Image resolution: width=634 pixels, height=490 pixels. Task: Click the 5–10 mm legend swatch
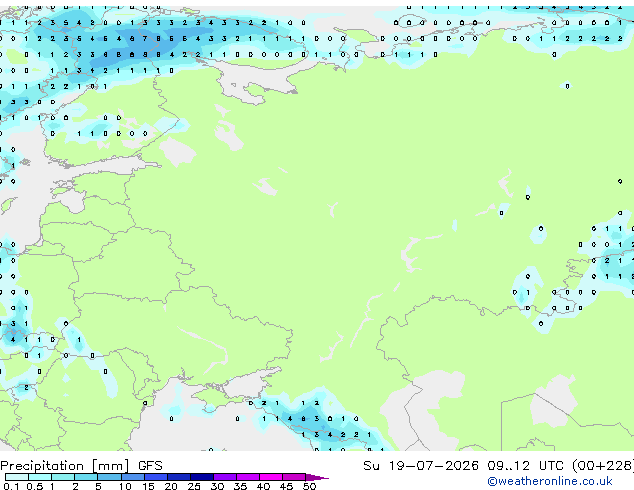point(109,477)
